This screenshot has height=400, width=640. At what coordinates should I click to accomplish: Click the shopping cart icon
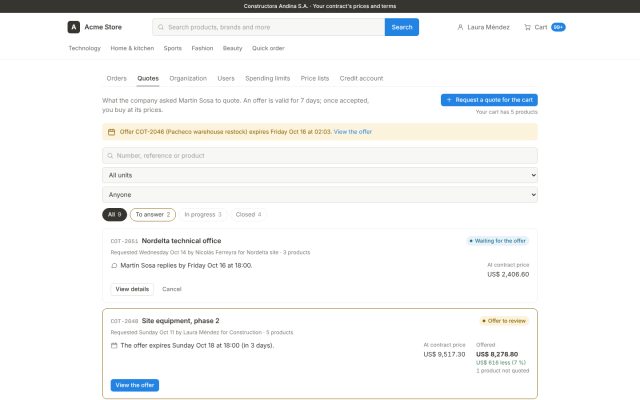pyautogui.click(x=527, y=27)
